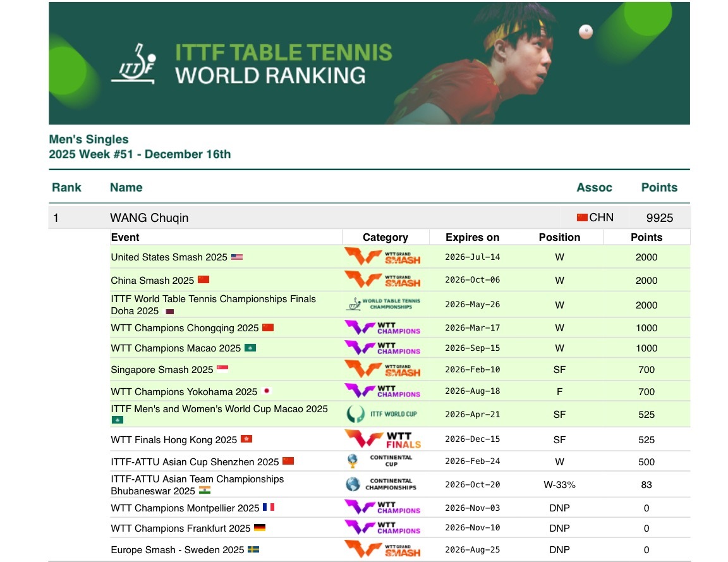Click the Continental Cup category logo

(380, 461)
